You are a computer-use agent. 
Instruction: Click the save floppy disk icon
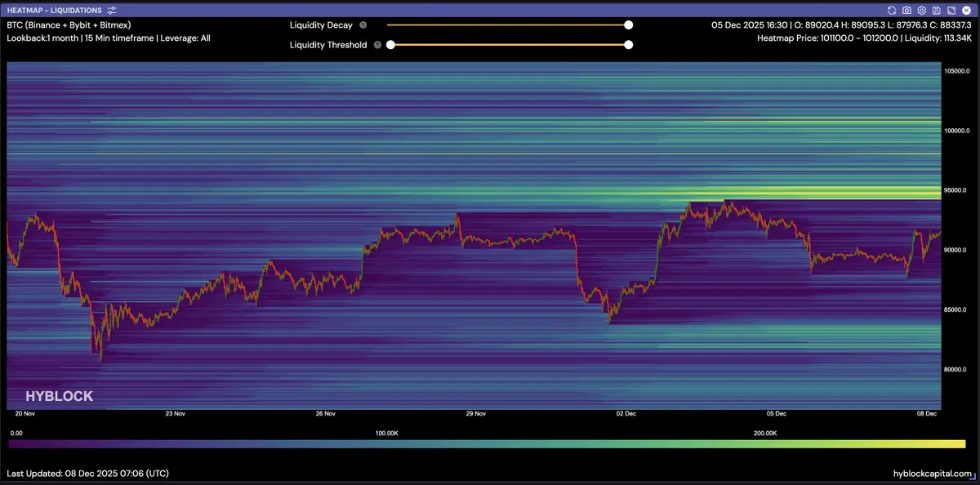(x=937, y=10)
